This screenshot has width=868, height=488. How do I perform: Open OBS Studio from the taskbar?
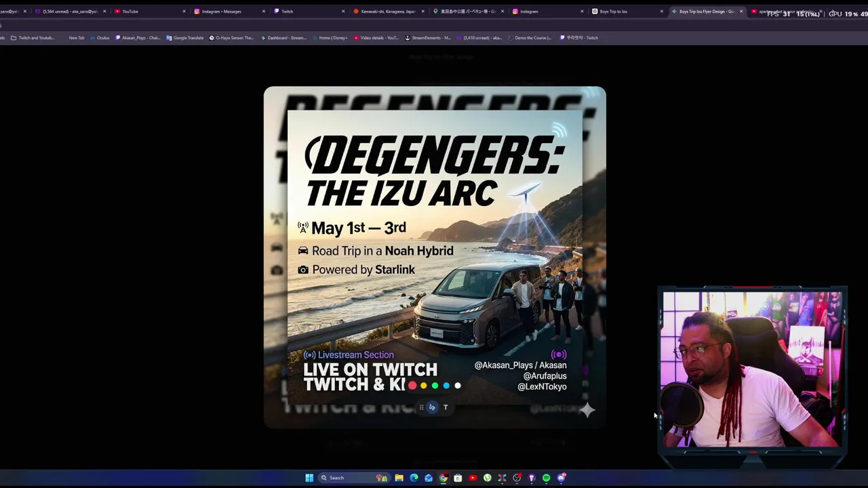point(517,478)
